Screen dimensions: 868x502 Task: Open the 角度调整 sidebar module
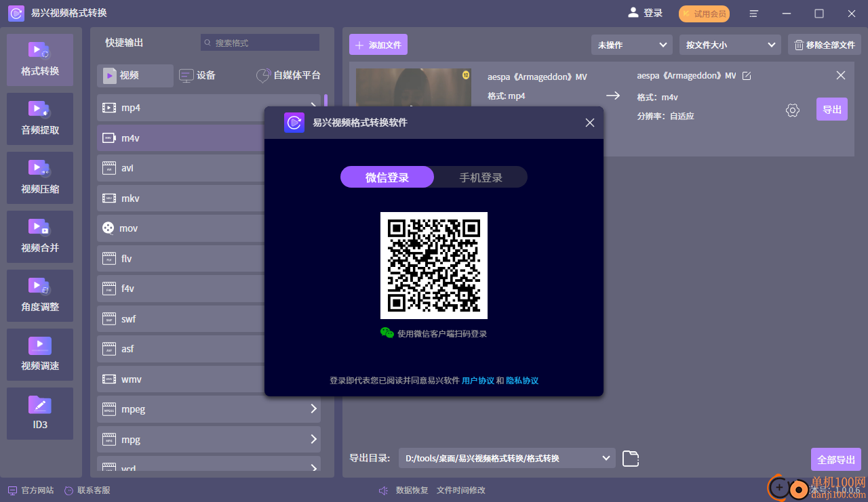point(40,295)
